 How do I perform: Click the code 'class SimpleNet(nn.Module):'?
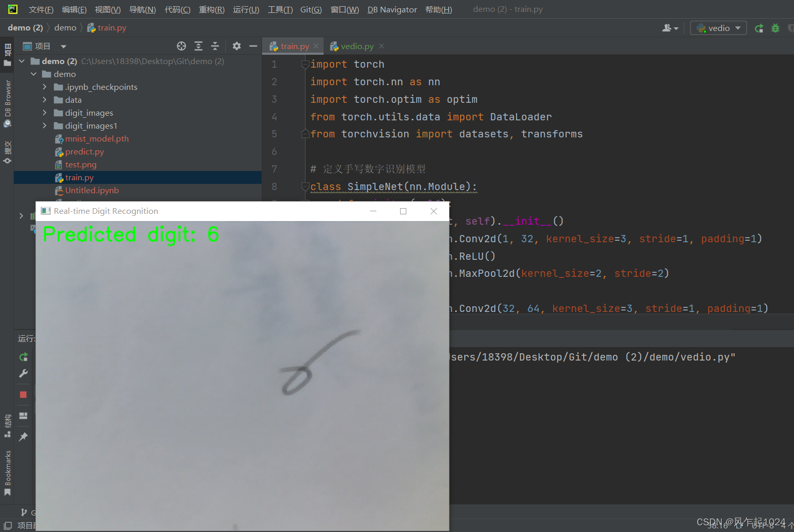coord(393,186)
